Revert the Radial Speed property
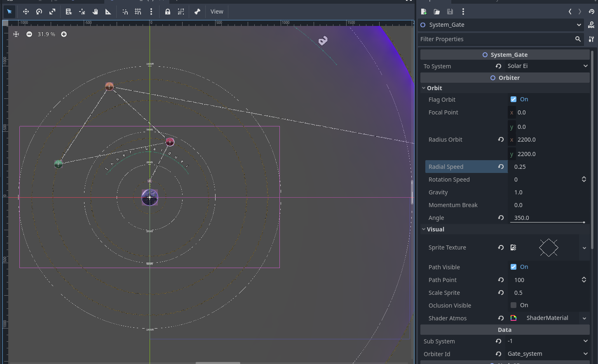This screenshot has width=598, height=364. click(501, 167)
